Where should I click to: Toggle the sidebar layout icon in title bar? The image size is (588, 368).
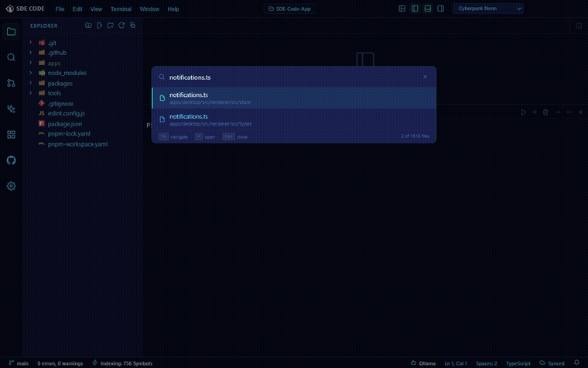tap(415, 9)
